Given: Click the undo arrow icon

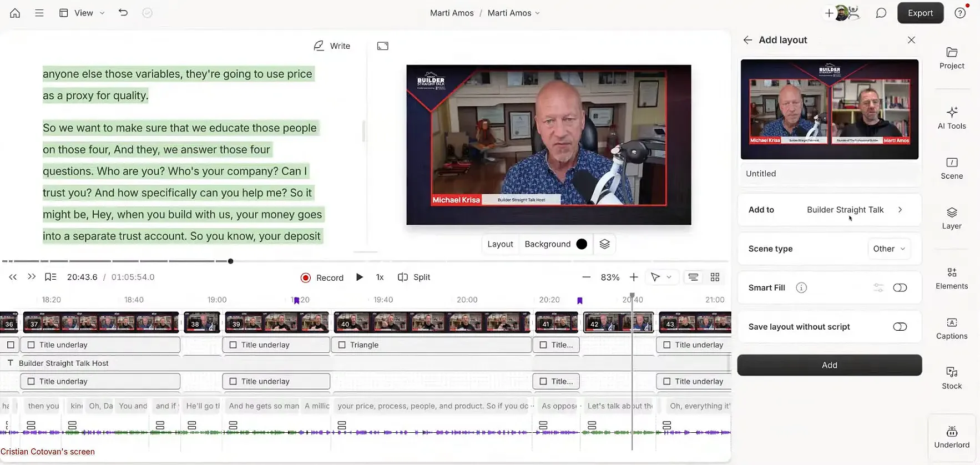Looking at the screenshot, I should click(x=123, y=12).
